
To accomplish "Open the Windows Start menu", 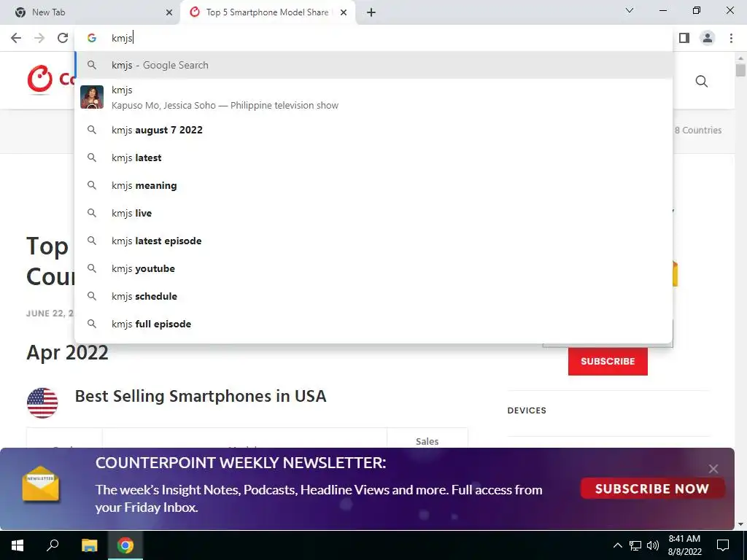I will [18, 545].
